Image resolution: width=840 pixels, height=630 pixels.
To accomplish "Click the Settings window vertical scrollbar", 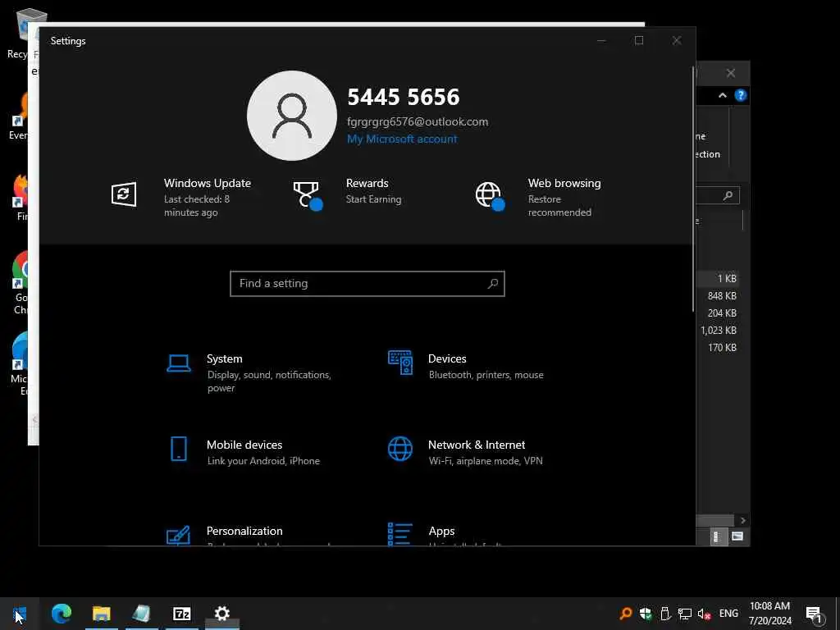I will [x=693, y=189].
